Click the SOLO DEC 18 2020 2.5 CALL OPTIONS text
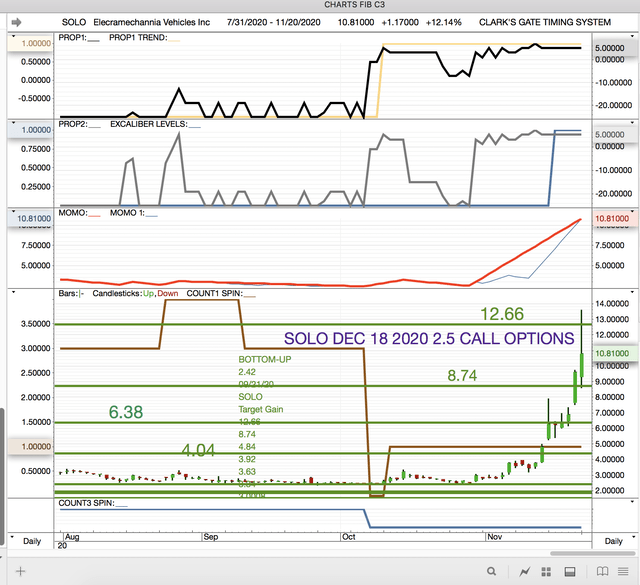Screen dimensions: 640x585 429,339
